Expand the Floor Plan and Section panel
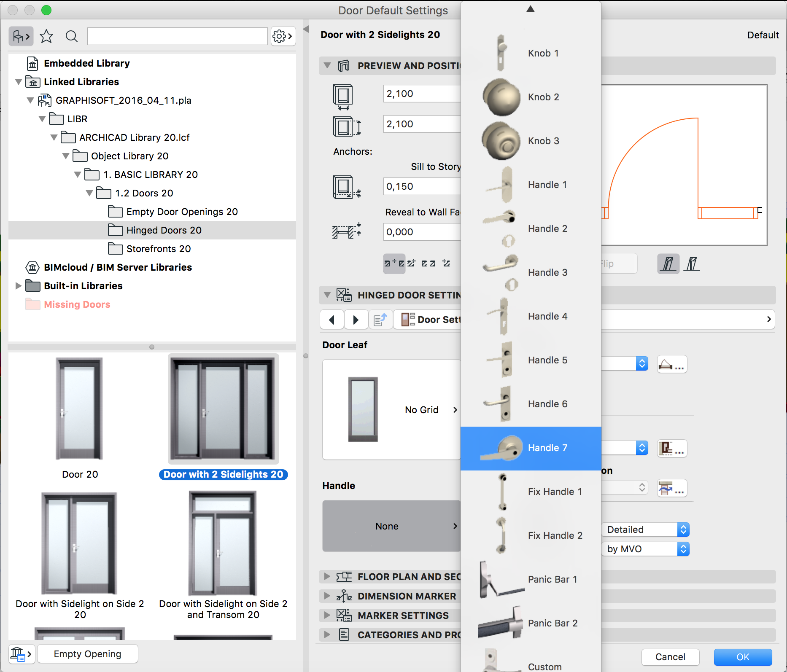787x672 pixels. 327,576
